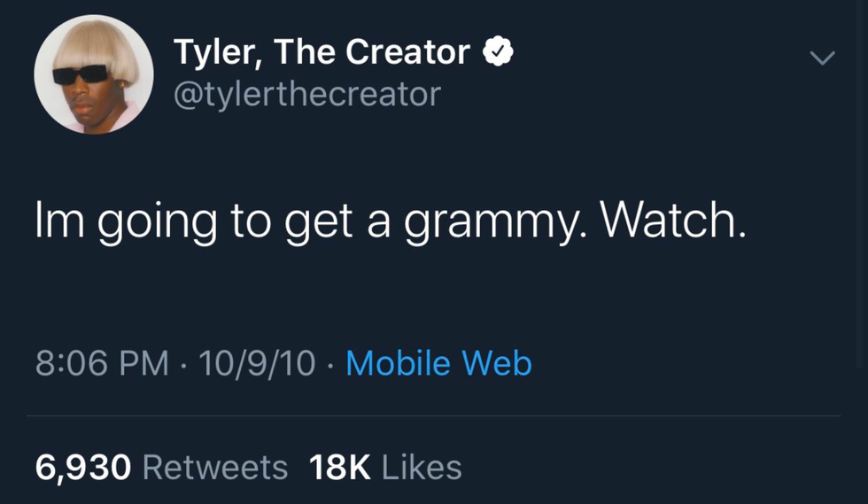
Task: Show the Likes list label
Action: (422, 467)
